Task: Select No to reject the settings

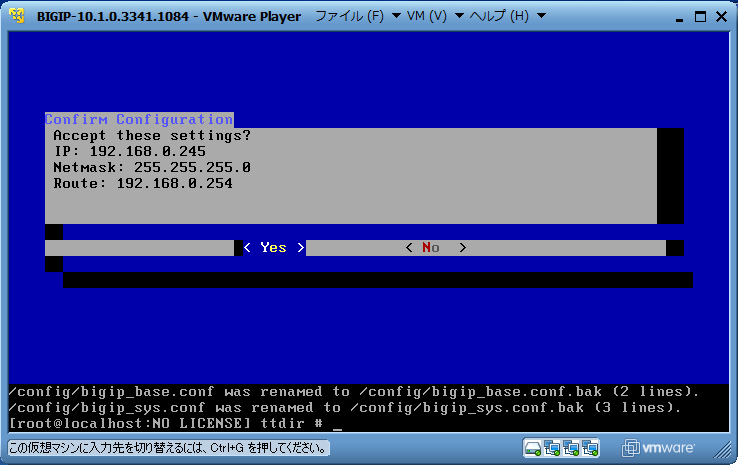Action: [x=435, y=247]
